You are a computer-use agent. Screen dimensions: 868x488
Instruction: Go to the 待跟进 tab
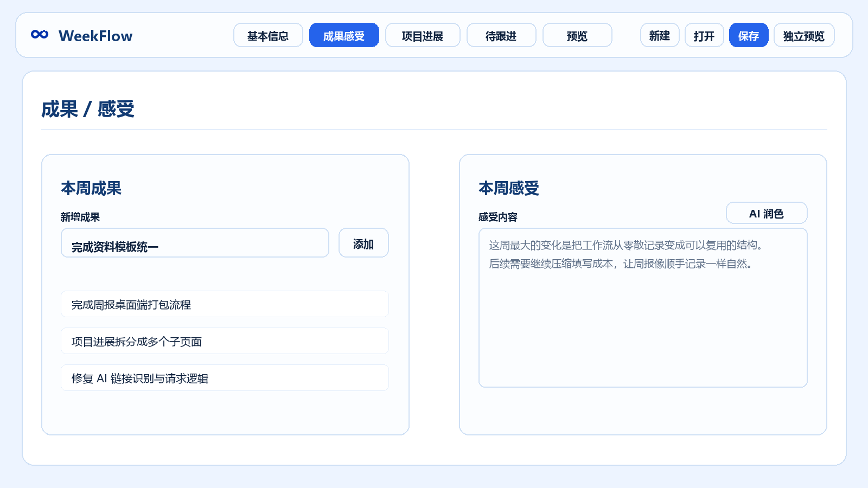coord(501,35)
